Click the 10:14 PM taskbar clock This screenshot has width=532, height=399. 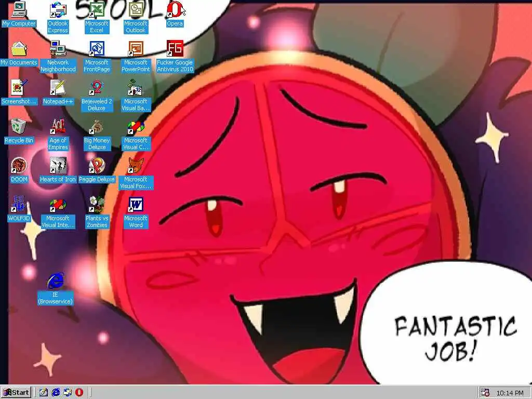[510, 393]
